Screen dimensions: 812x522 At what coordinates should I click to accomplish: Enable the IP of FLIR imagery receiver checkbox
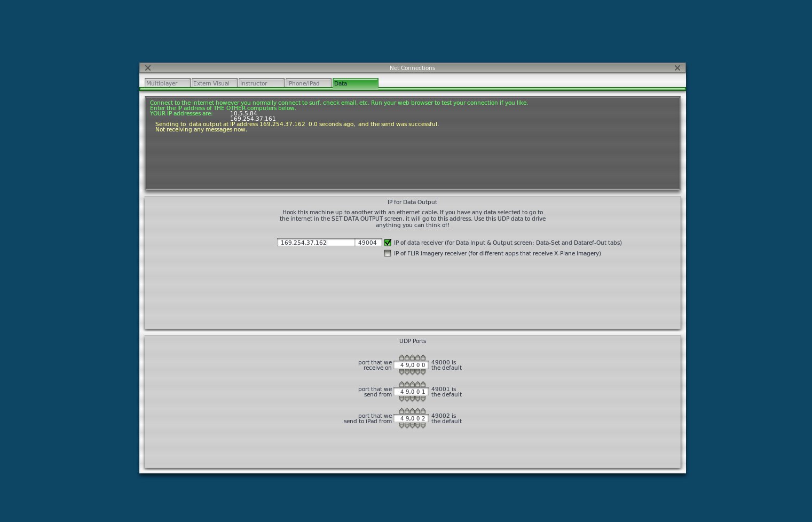point(388,253)
